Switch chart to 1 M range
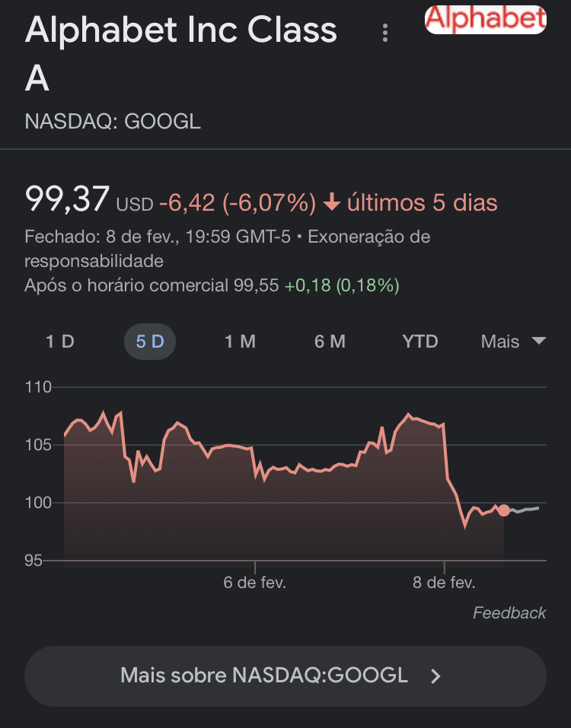 click(x=241, y=342)
